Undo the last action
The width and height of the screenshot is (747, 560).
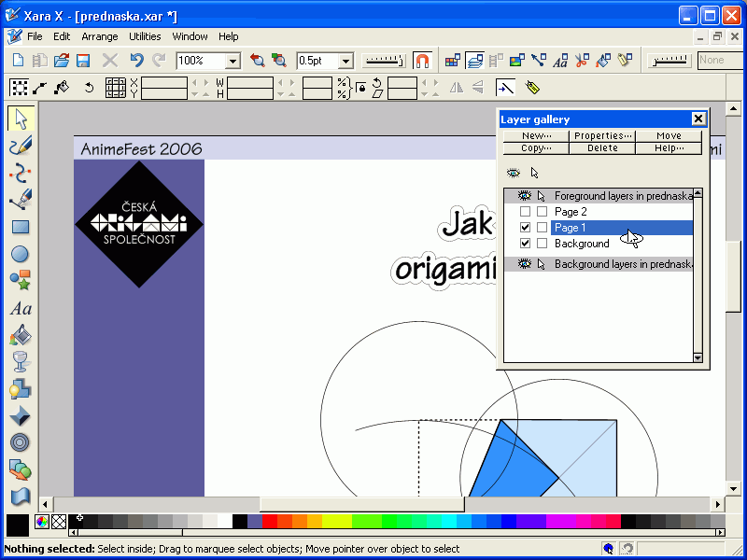pyautogui.click(x=136, y=61)
